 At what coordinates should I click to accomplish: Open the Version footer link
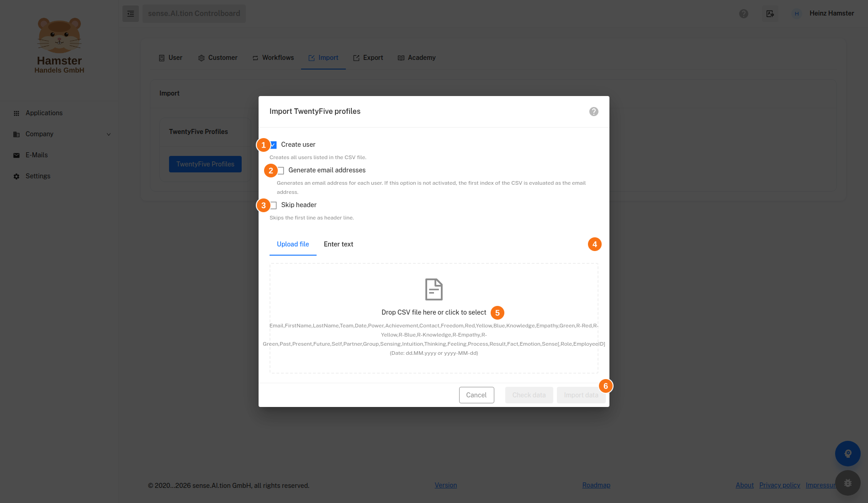(446, 485)
